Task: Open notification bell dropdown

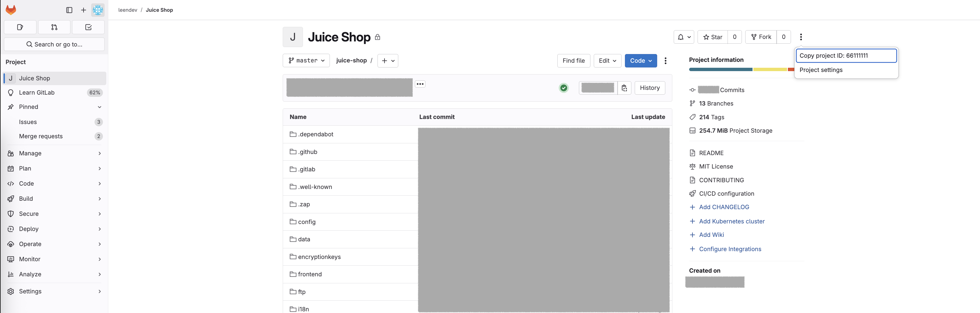Action: tap(684, 37)
